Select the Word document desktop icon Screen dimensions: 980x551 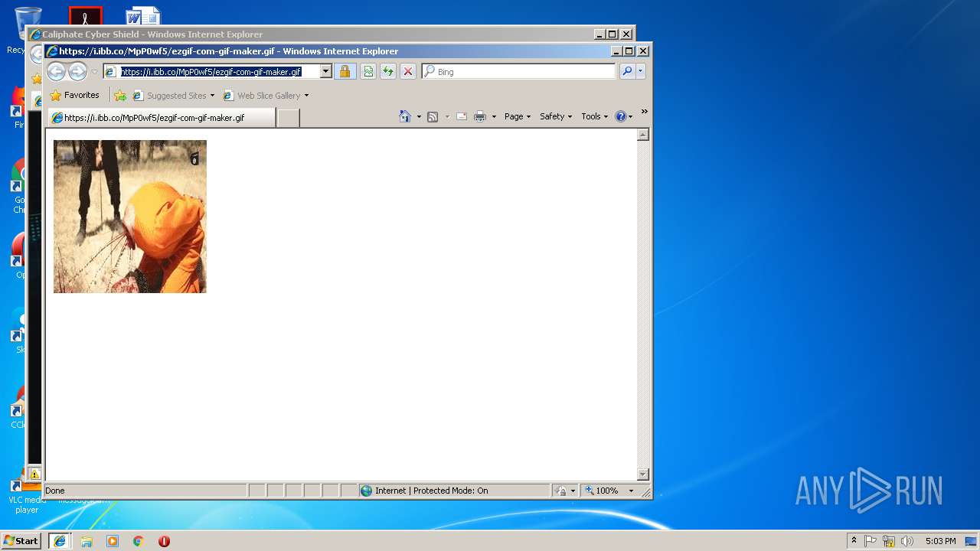(x=144, y=15)
